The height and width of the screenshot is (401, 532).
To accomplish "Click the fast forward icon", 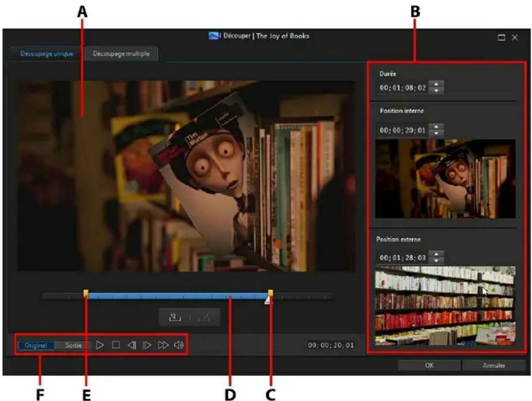I will (163, 345).
